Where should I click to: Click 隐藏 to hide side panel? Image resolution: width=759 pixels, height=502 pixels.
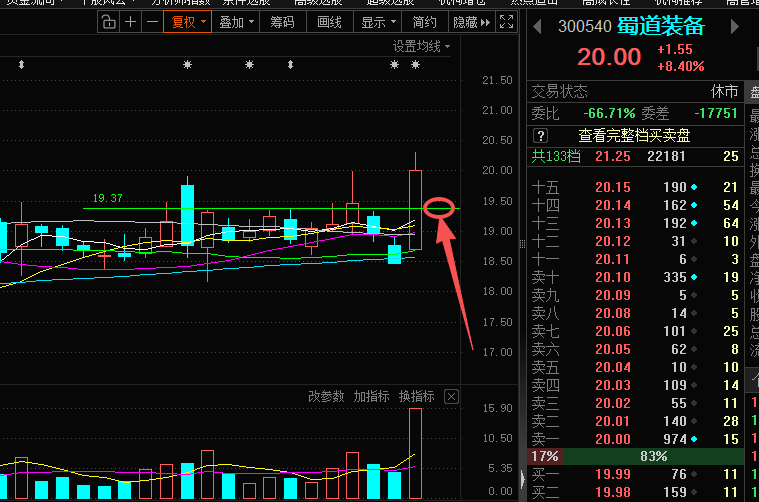click(471, 22)
